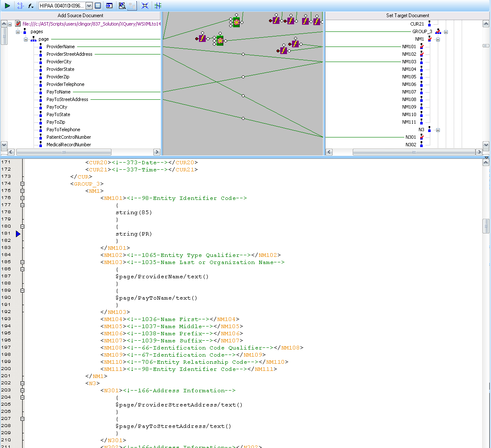Image resolution: width=491 pixels, height=448 pixels.
Task: Click the code text 'string(PR)'
Action: (x=134, y=234)
